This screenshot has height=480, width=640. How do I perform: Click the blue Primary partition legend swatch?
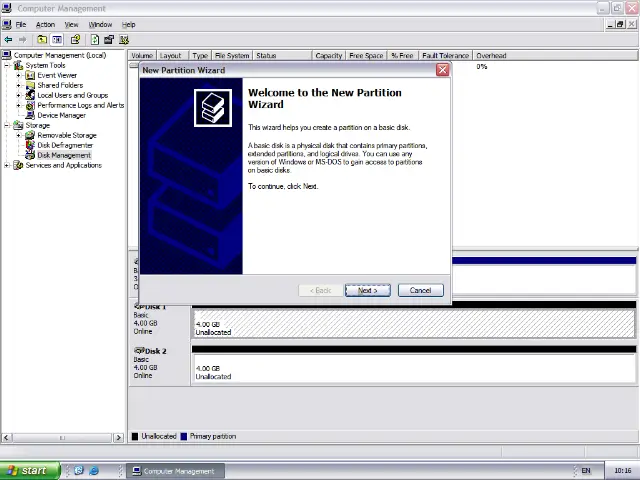[183, 436]
